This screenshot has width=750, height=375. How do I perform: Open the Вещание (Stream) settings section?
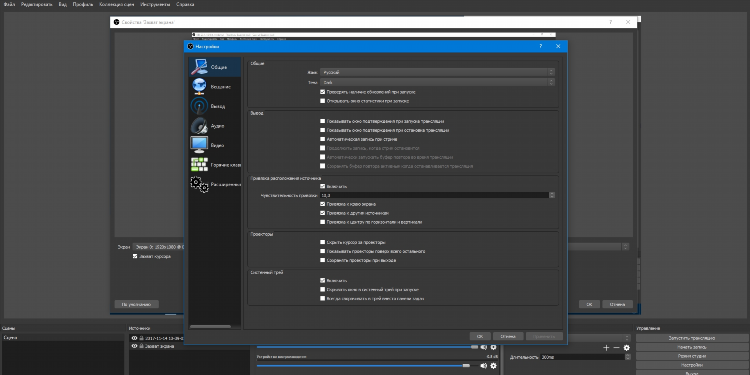click(x=214, y=87)
